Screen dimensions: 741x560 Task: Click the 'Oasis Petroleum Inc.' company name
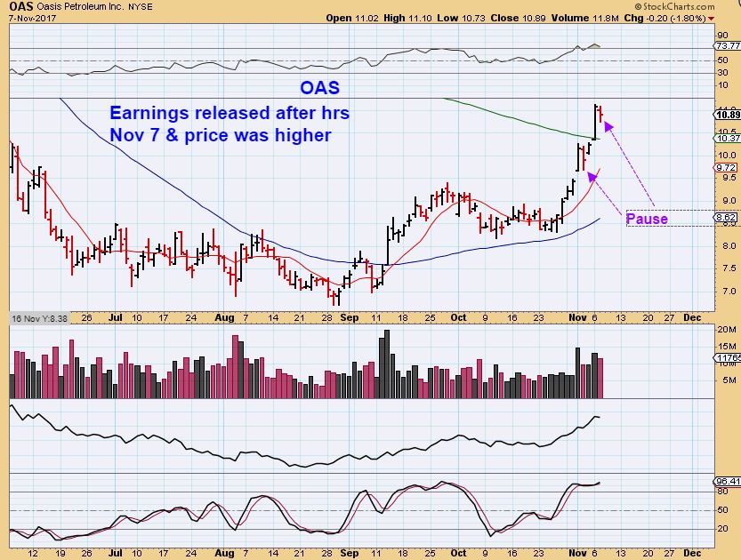pos(80,7)
